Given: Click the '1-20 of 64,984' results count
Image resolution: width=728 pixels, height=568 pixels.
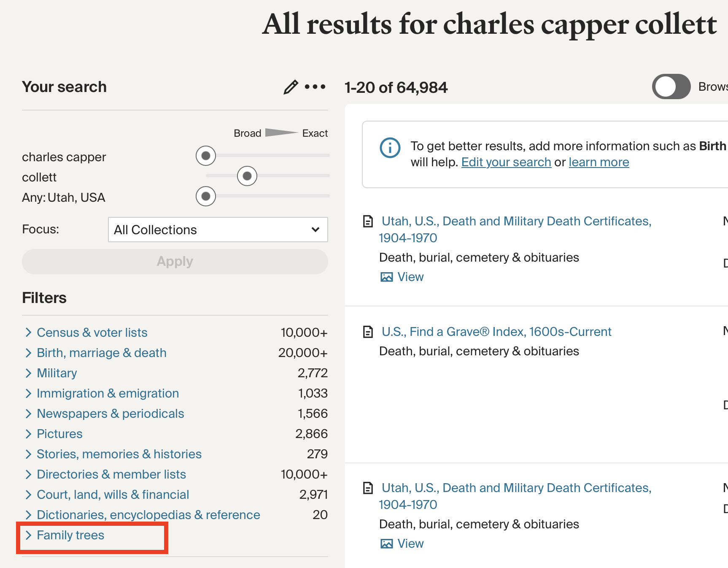Looking at the screenshot, I should [x=396, y=87].
